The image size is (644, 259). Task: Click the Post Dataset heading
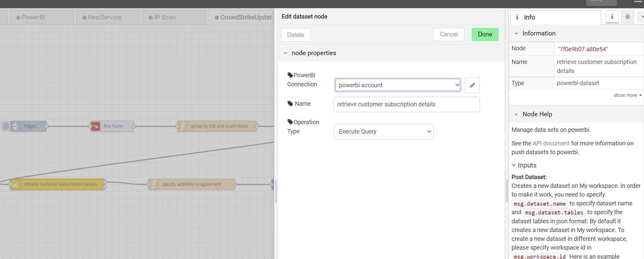pyautogui.click(x=529, y=177)
